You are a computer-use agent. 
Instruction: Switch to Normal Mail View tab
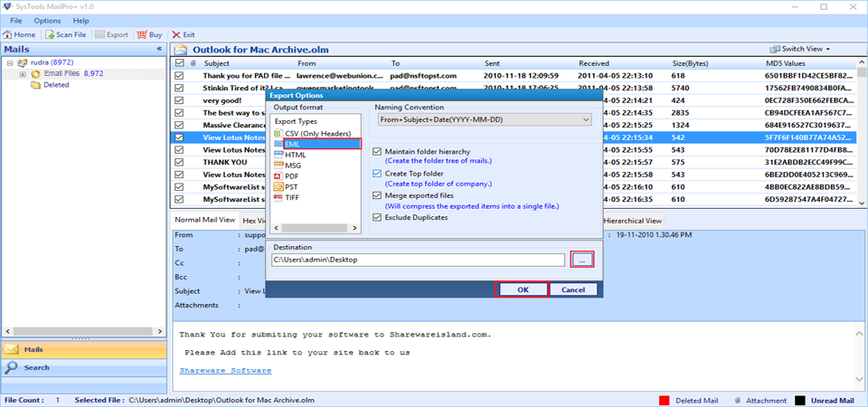coord(205,220)
